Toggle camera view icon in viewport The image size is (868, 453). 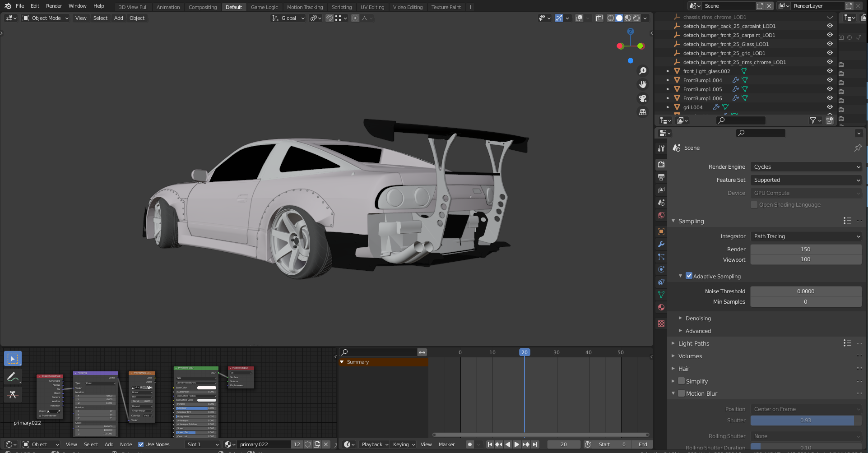click(643, 98)
